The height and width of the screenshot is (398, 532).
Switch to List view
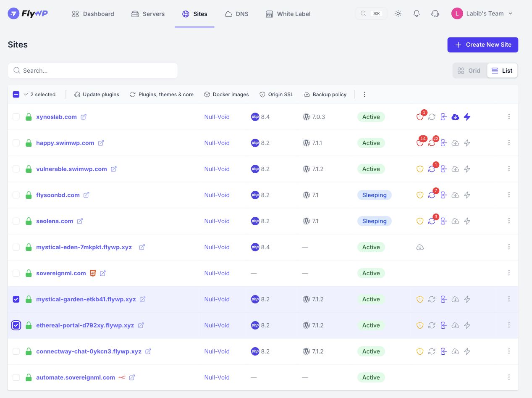502,71
